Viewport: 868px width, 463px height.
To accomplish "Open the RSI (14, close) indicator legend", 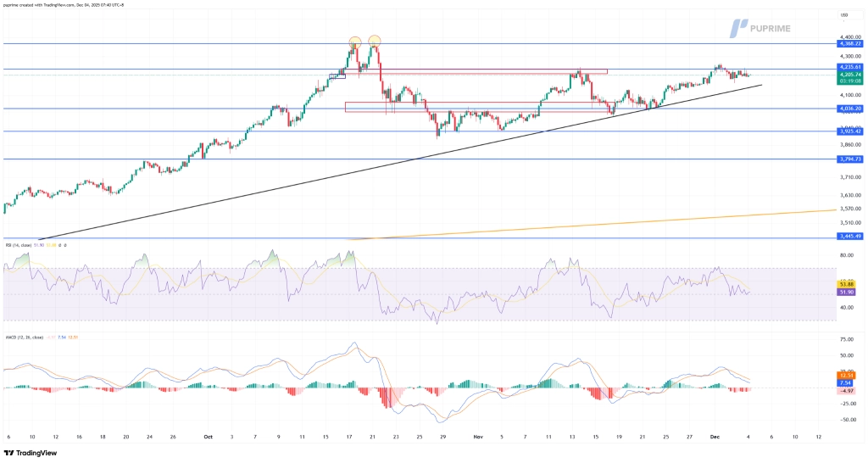I will pyautogui.click(x=23, y=245).
